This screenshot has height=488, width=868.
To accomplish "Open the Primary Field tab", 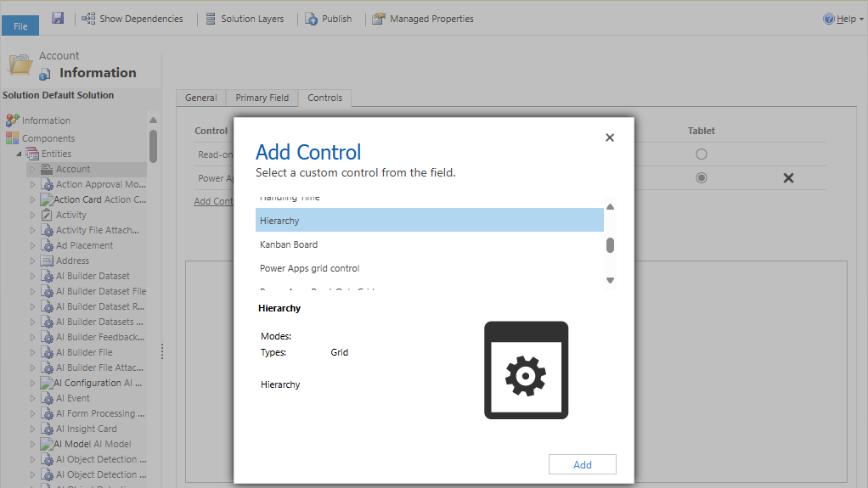I will coord(262,98).
